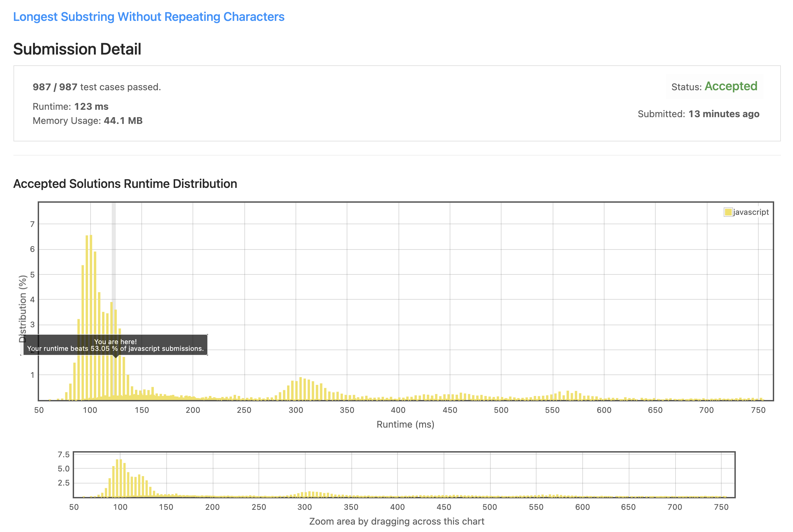Click the 300 ms bump in the lower overview chart
This screenshot has width=793, height=532.
click(309, 494)
